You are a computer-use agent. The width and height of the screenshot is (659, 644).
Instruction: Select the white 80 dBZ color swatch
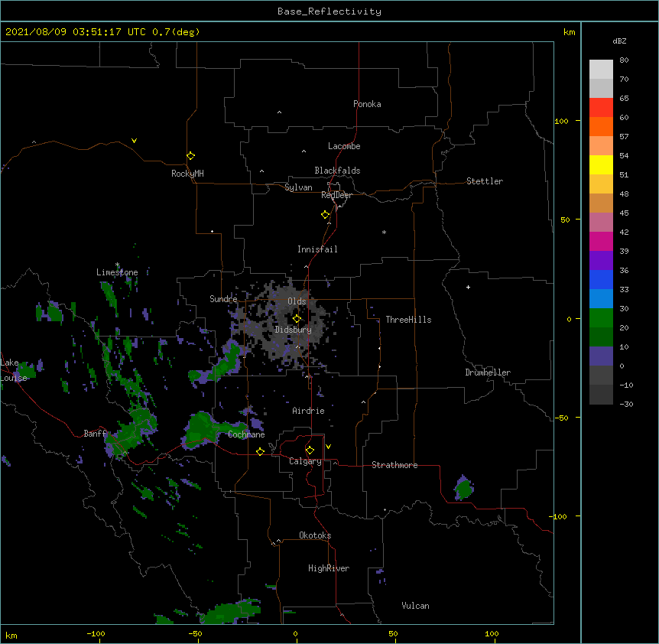tap(601, 69)
